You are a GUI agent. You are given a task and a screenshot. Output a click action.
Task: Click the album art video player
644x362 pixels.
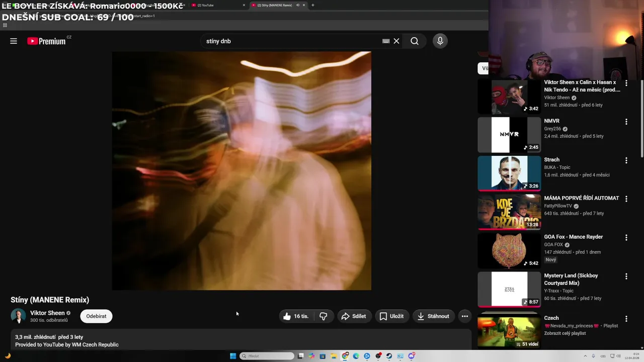[x=242, y=171]
